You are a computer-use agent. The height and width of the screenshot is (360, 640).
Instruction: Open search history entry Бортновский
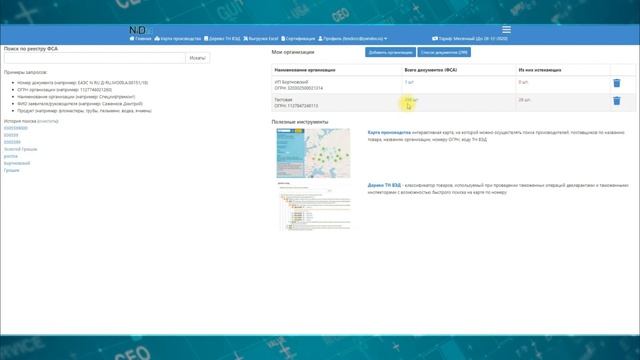[x=17, y=163]
